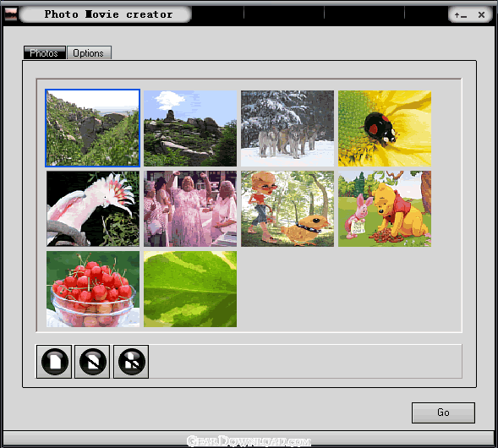Start movie creation with Go button
This screenshot has height=448, width=498.
(443, 412)
